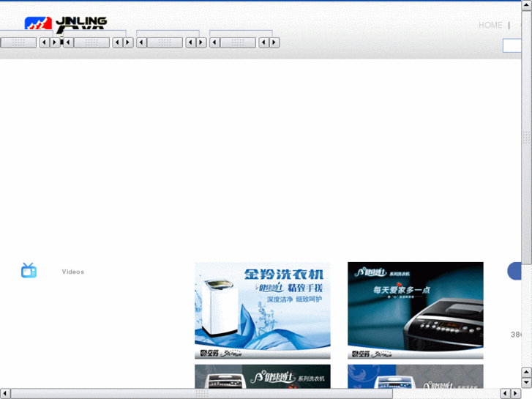
Task: Open the Videos section label
Action: [x=73, y=272]
